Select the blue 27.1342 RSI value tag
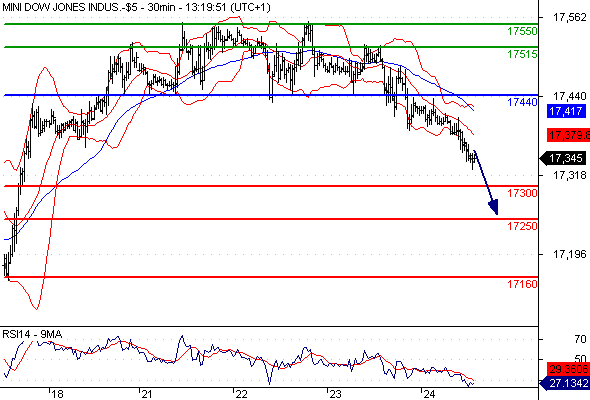590x400 pixels. (565, 383)
